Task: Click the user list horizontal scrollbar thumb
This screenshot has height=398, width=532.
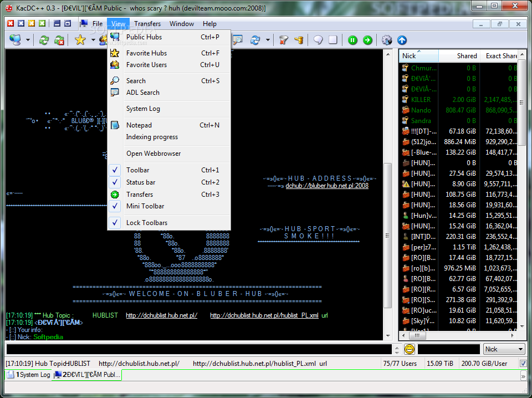Action: click(x=417, y=335)
